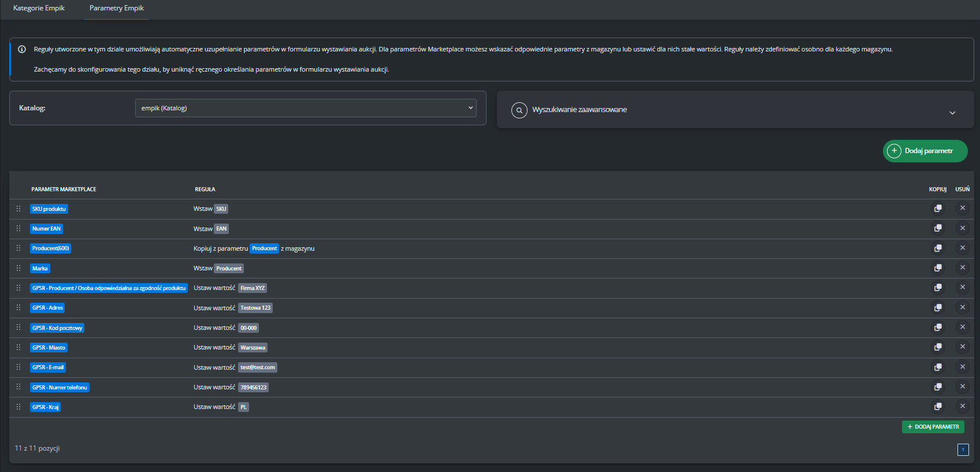980x472 pixels.
Task: Remove the GPSR - Kod pocztowy rule
Action: (x=962, y=327)
